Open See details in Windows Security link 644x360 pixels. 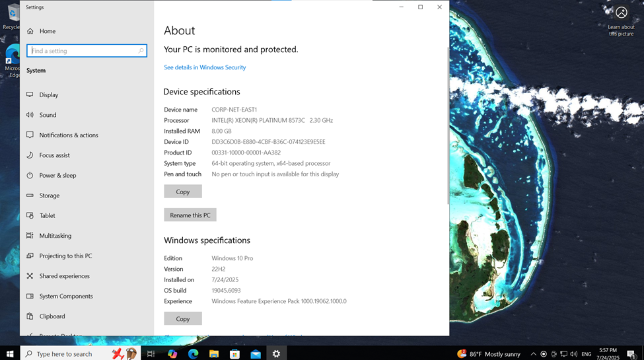[x=205, y=67]
